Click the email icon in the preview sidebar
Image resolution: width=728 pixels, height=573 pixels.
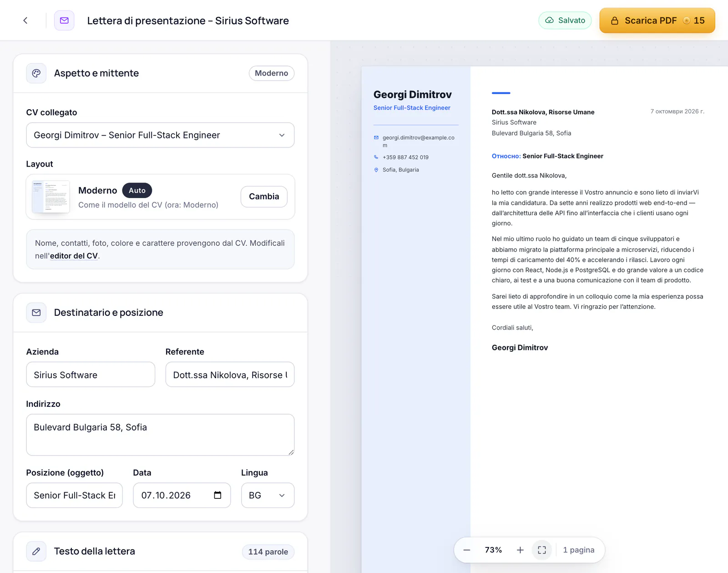376,137
